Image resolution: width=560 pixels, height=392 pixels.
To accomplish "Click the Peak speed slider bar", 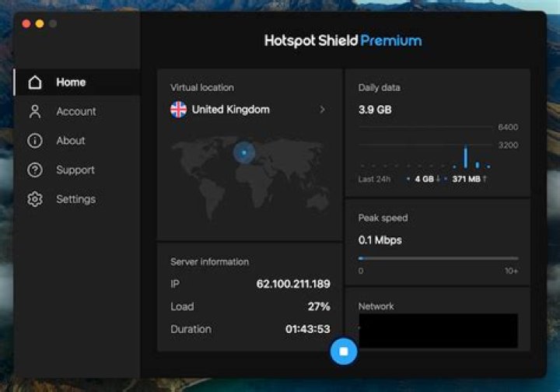I will (438, 258).
